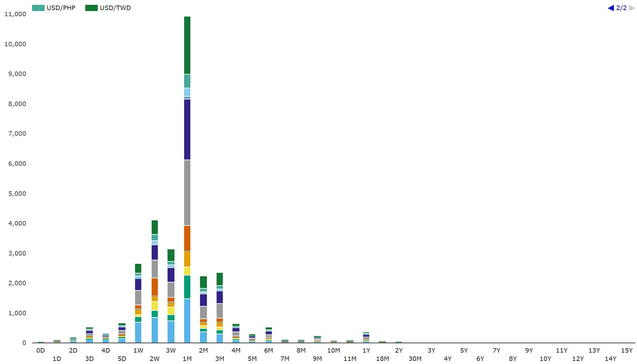Select the dark purple segment of 1M bar
The image size is (637, 364).
tap(187, 130)
